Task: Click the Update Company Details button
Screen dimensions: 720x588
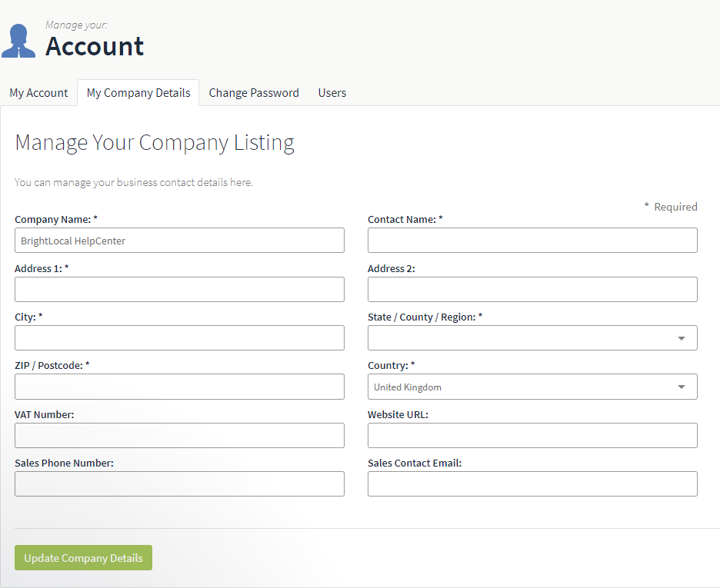Action: tap(83, 558)
